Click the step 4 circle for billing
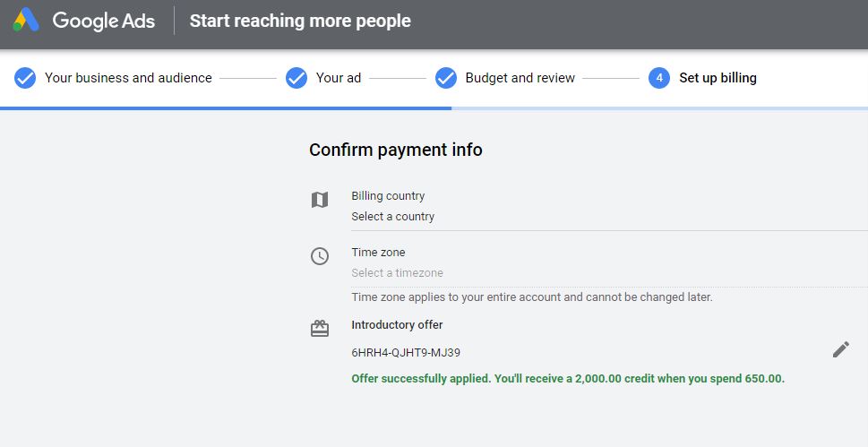868x447 pixels. [x=658, y=78]
